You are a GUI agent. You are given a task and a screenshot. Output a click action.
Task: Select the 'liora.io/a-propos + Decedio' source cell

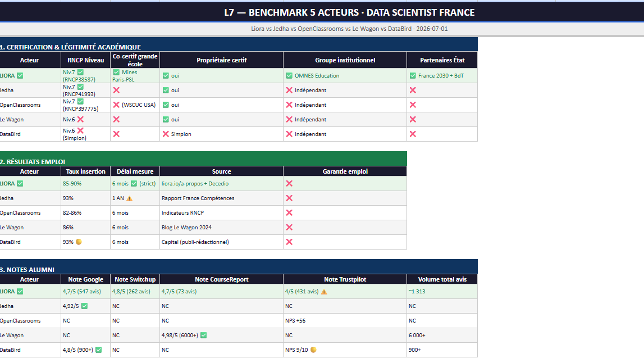221,184
